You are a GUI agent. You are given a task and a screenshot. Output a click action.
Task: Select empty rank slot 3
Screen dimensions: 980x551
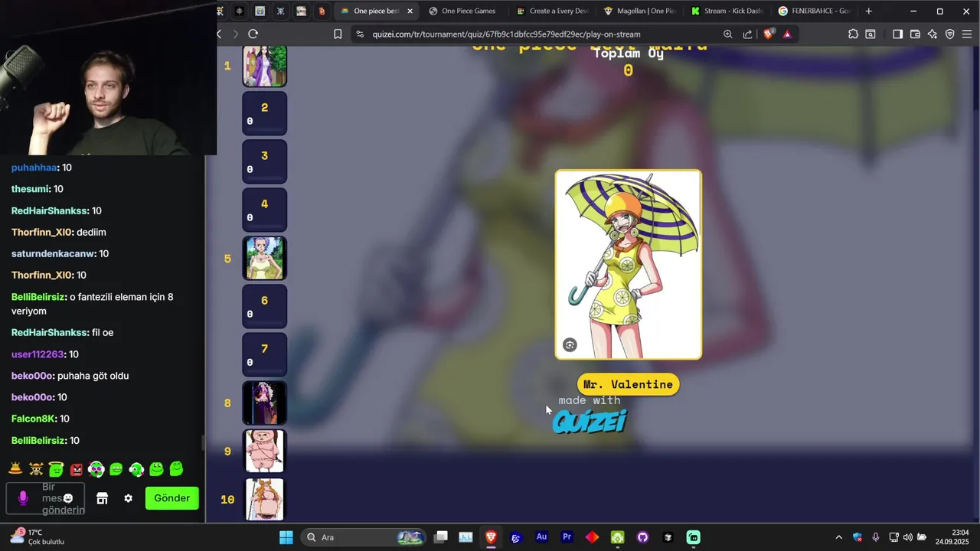265,161
